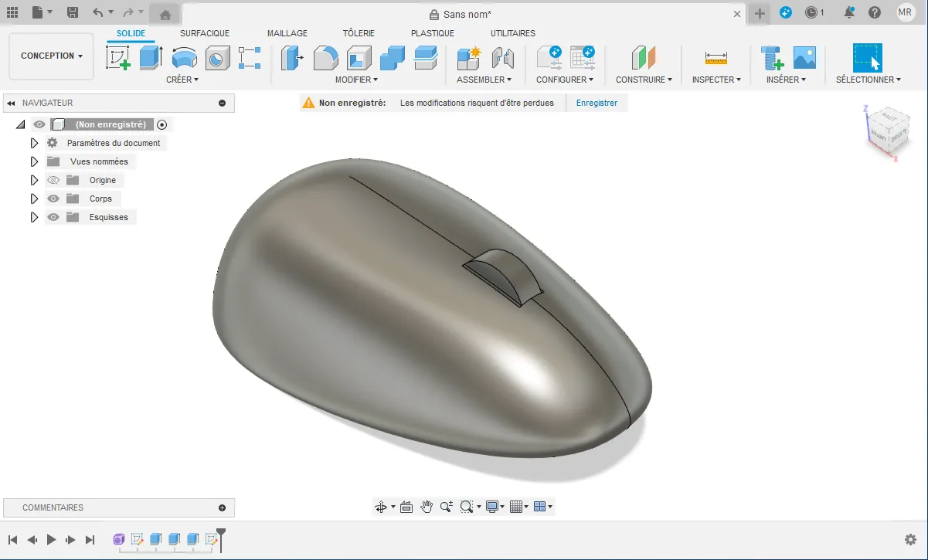Select the Measure tool in Inspecter

(716, 58)
